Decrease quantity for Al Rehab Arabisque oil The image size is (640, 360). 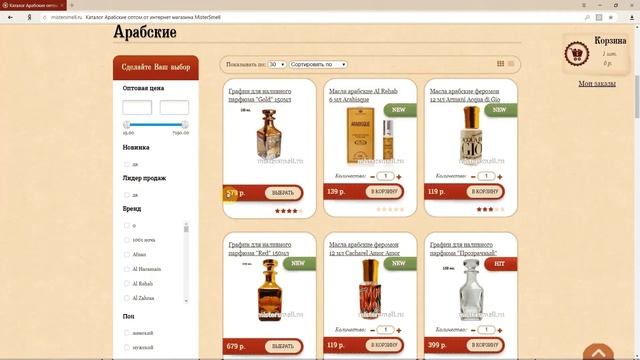pyautogui.click(x=372, y=177)
